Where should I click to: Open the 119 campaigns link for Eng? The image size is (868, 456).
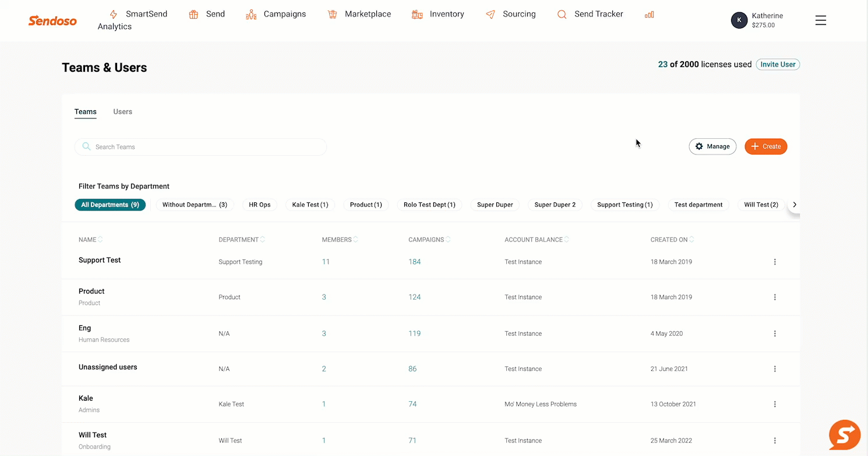[415, 334]
